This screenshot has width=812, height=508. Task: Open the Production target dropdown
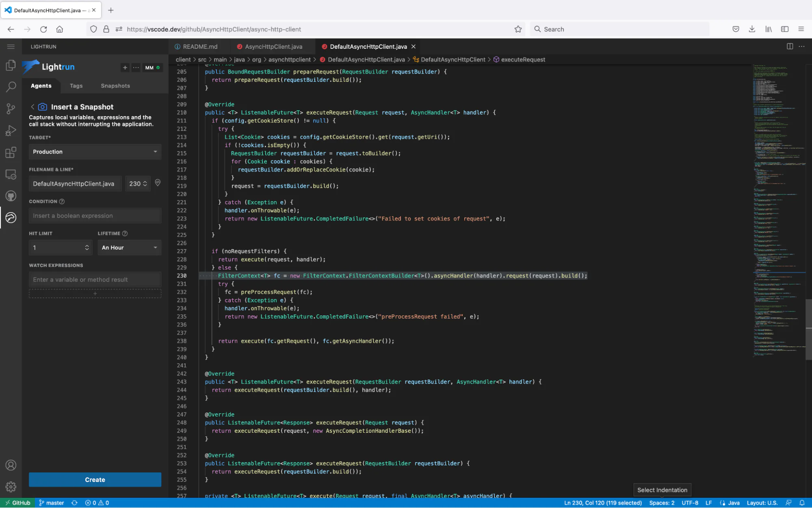pos(95,152)
